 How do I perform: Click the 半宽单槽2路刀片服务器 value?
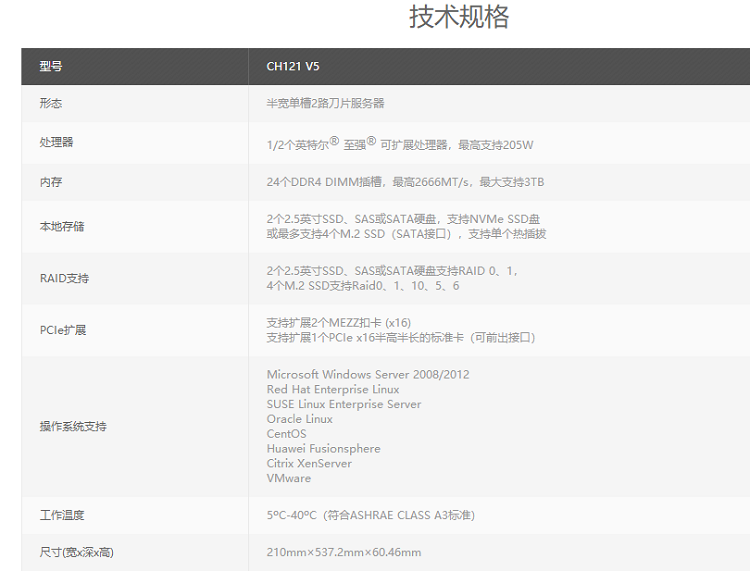(x=325, y=103)
